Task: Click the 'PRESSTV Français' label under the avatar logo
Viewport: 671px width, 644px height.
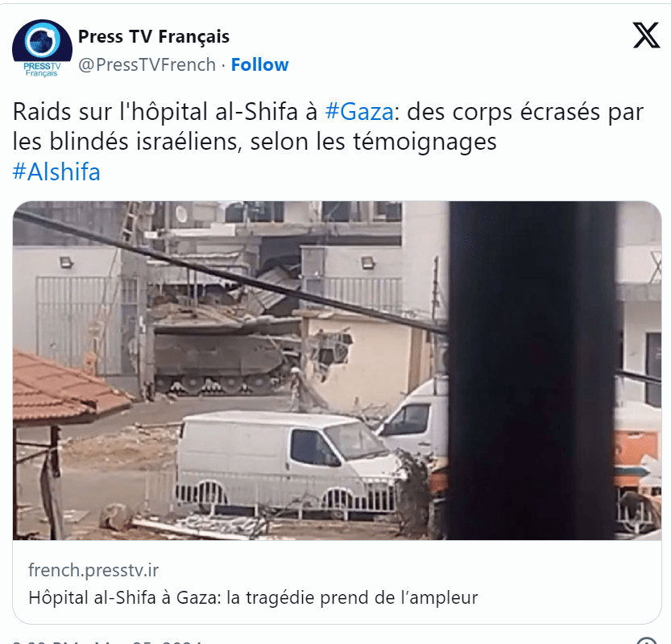Action: (x=42, y=70)
